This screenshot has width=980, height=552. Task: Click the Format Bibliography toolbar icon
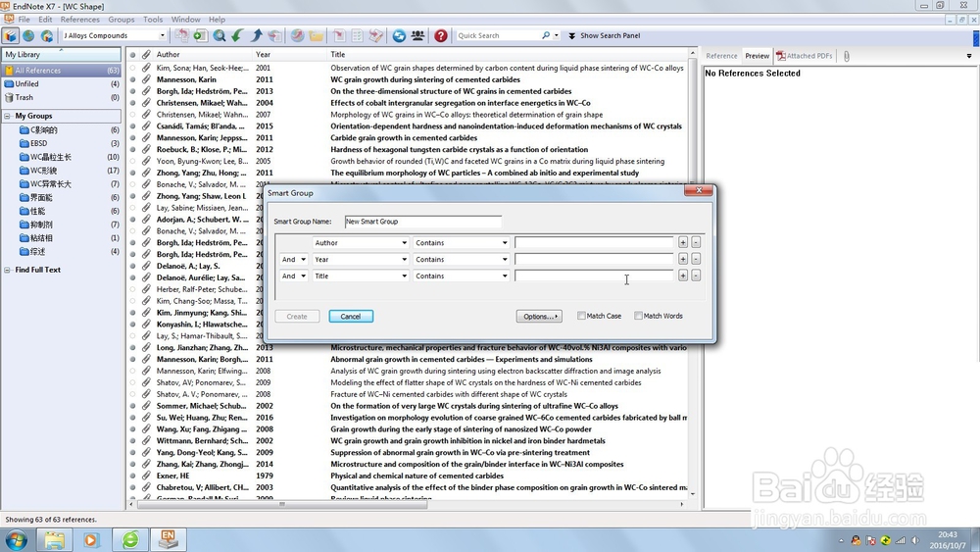(x=358, y=35)
